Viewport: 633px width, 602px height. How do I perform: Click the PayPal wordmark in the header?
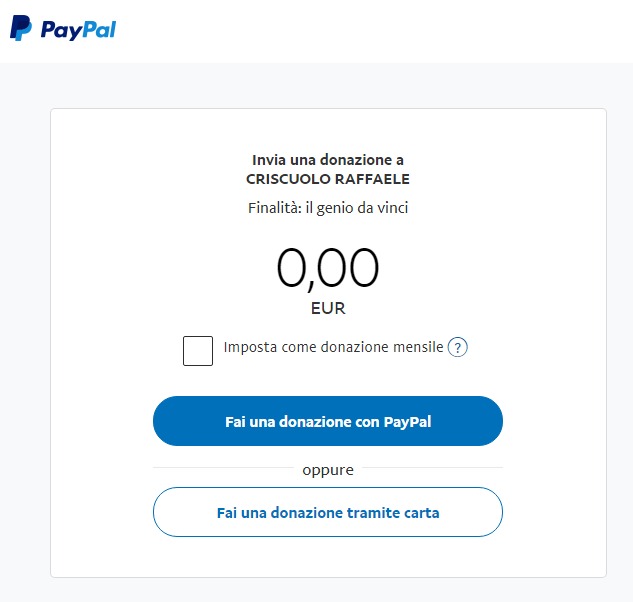click(78, 29)
